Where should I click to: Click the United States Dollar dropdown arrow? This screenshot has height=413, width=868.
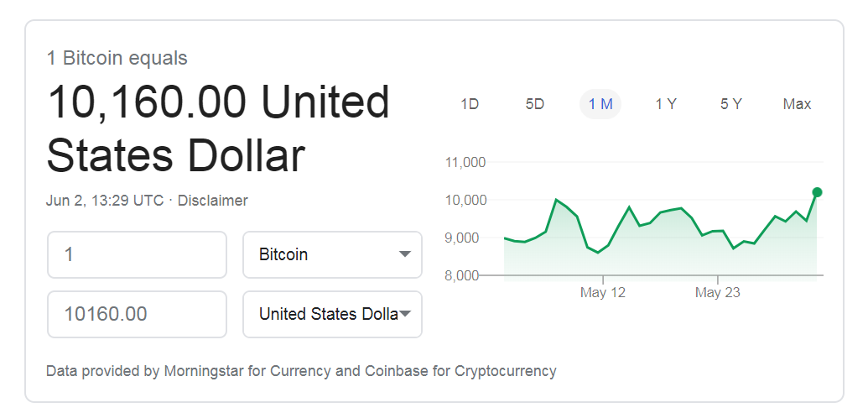point(405,314)
